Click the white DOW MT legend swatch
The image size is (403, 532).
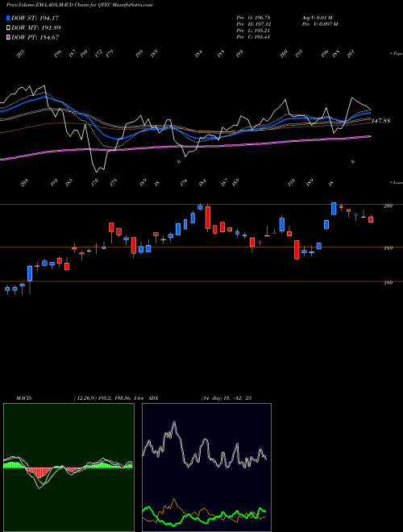[x=8, y=27]
